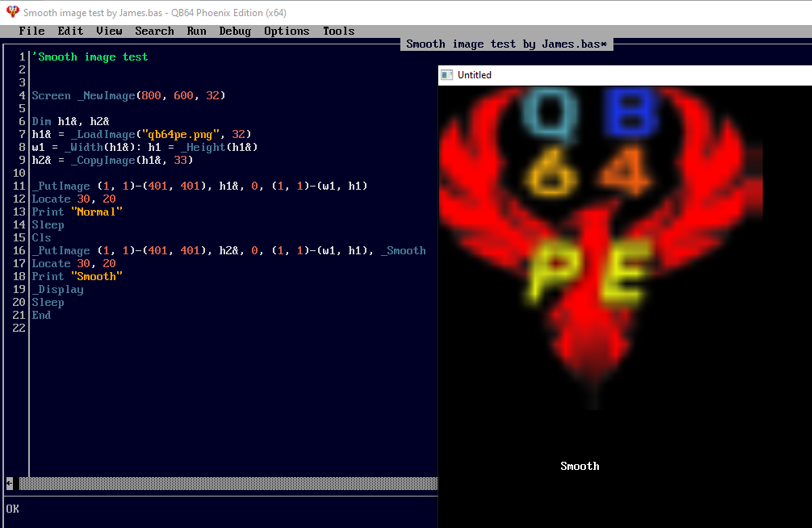The width and height of the screenshot is (812, 528).
Task: Click the 'OK' status text
Action: (12, 509)
